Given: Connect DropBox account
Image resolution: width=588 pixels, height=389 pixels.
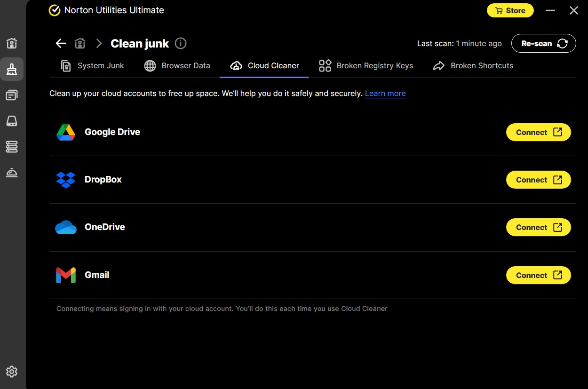Looking at the screenshot, I should [539, 180].
